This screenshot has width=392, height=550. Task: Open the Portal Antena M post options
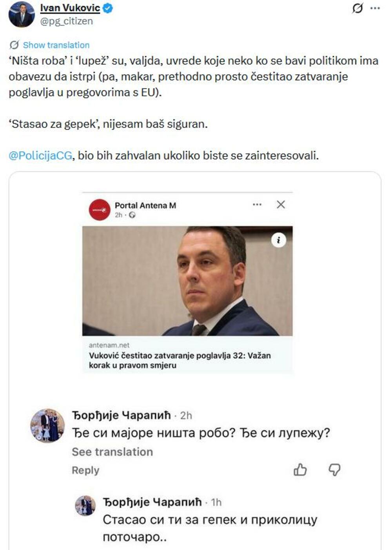coord(257,205)
